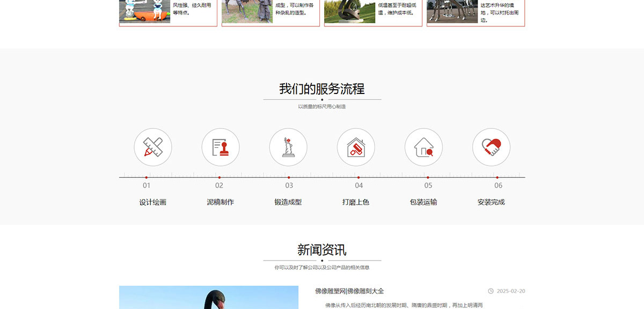The height and width of the screenshot is (309, 644).
Task: Click the 包装运输 step label
Action: click(423, 202)
